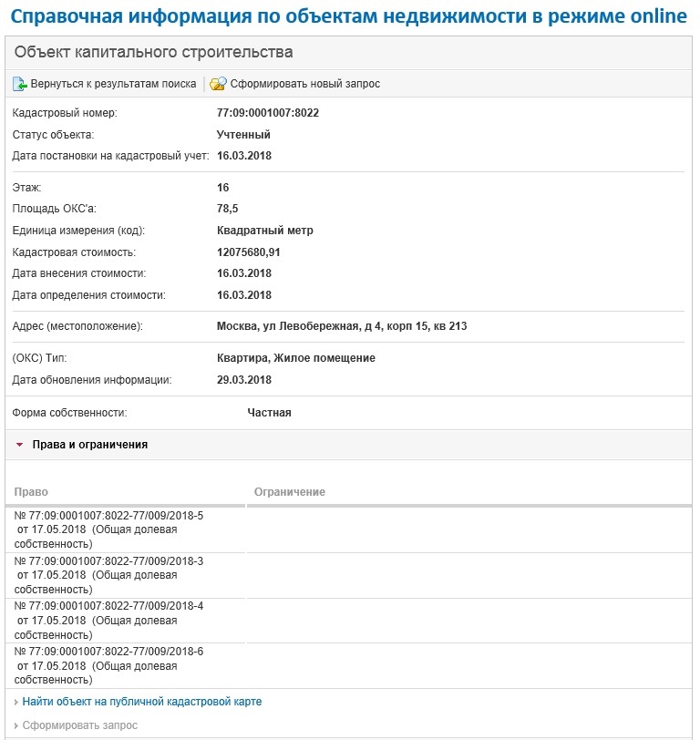Viewport: 700px width, 740px height.
Task: Select the right entry ending in 2018-3
Action: pyautogui.click(x=108, y=574)
